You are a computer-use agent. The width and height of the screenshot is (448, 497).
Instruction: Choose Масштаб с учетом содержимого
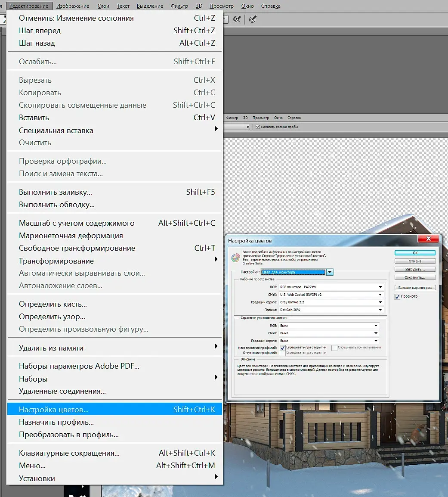point(115,223)
